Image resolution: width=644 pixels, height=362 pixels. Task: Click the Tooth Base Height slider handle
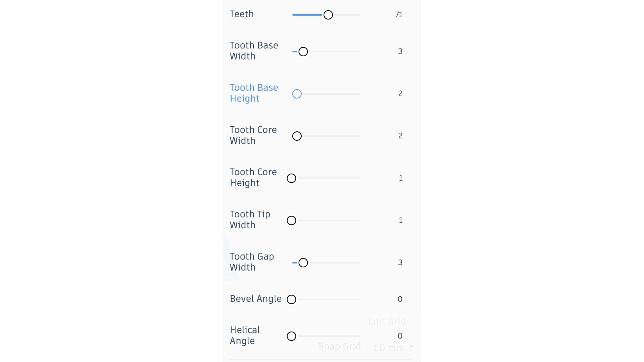297,94
